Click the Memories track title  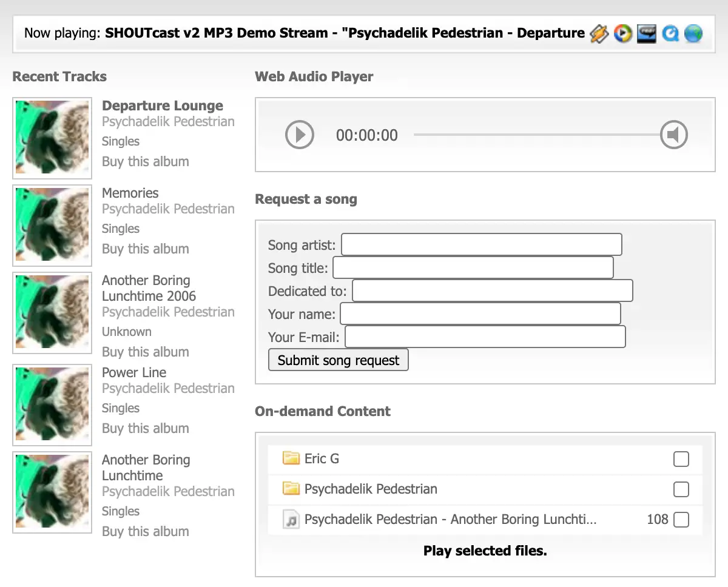click(130, 193)
